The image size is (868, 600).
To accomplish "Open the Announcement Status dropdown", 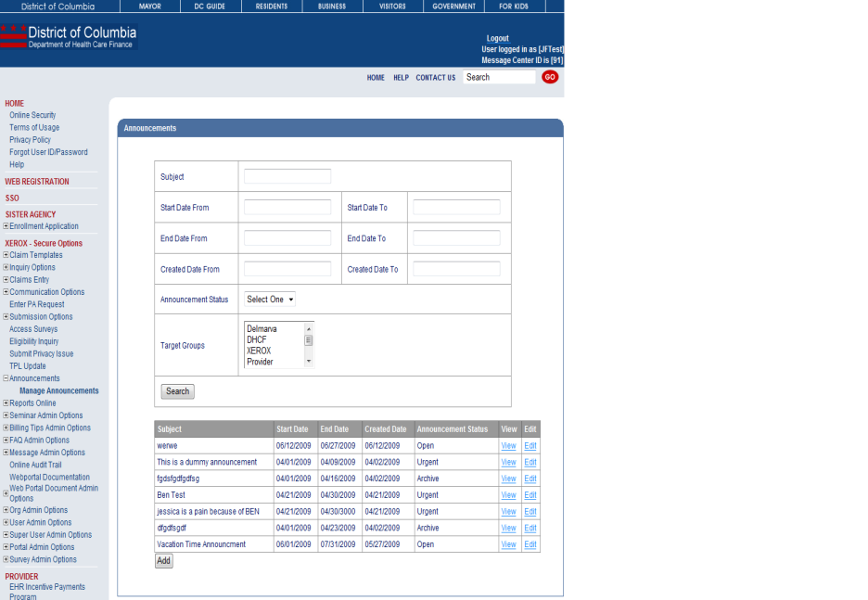I will tap(269, 300).
